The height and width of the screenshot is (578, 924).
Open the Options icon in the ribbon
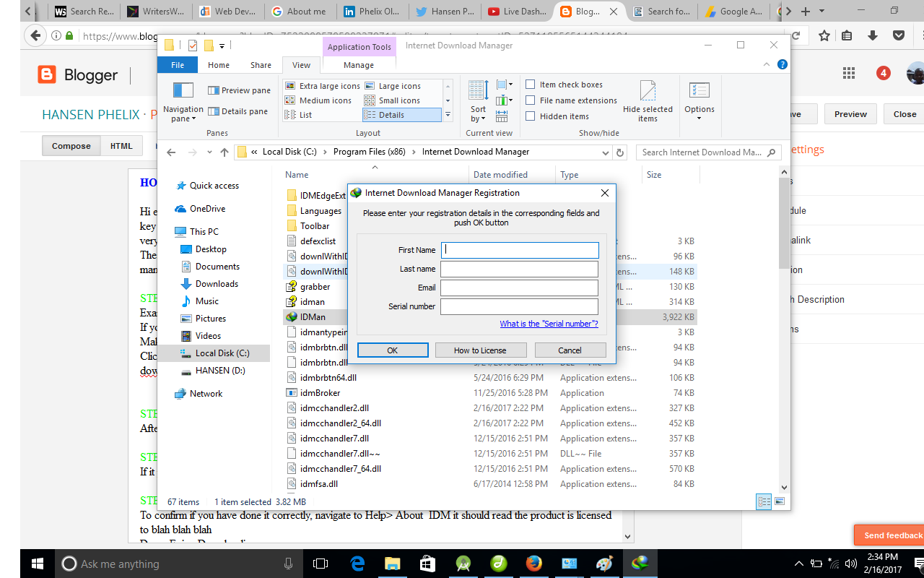(699, 90)
